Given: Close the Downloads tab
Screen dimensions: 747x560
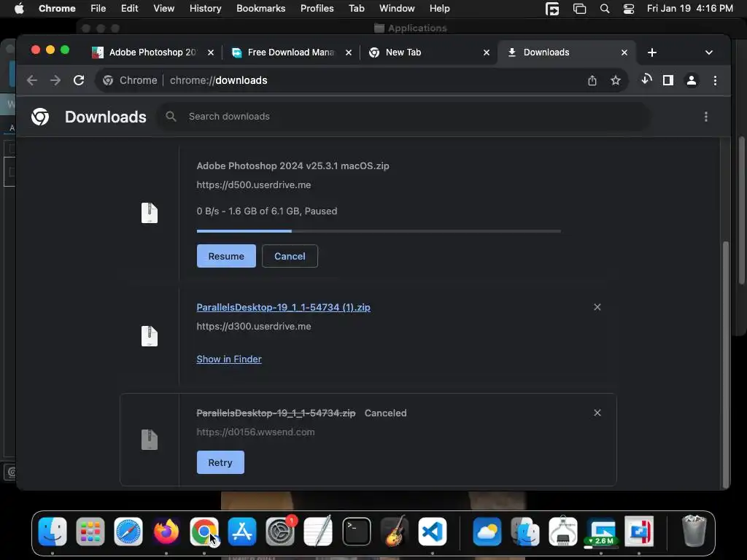Looking at the screenshot, I should (624, 52).
